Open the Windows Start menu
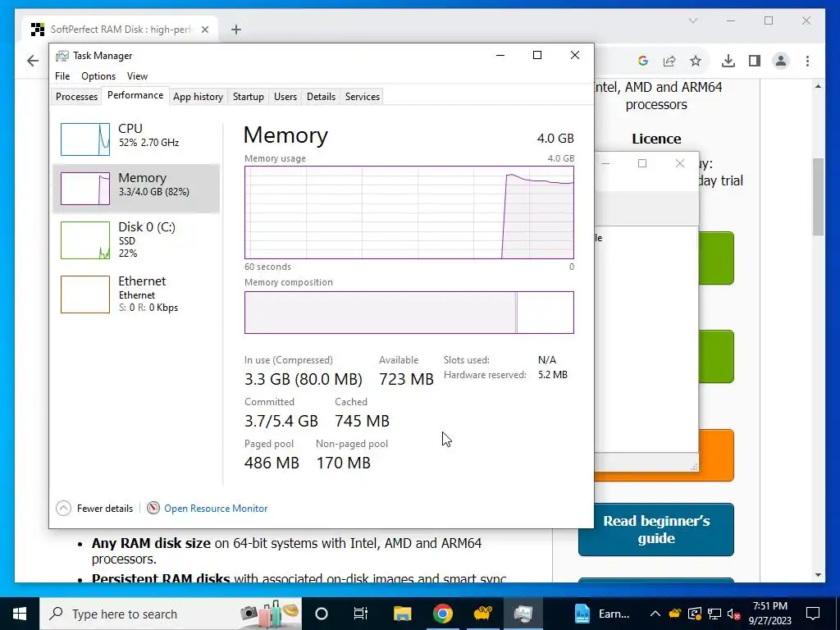The height and width of the screenshot is (630, 840). (x=20, y=614)
